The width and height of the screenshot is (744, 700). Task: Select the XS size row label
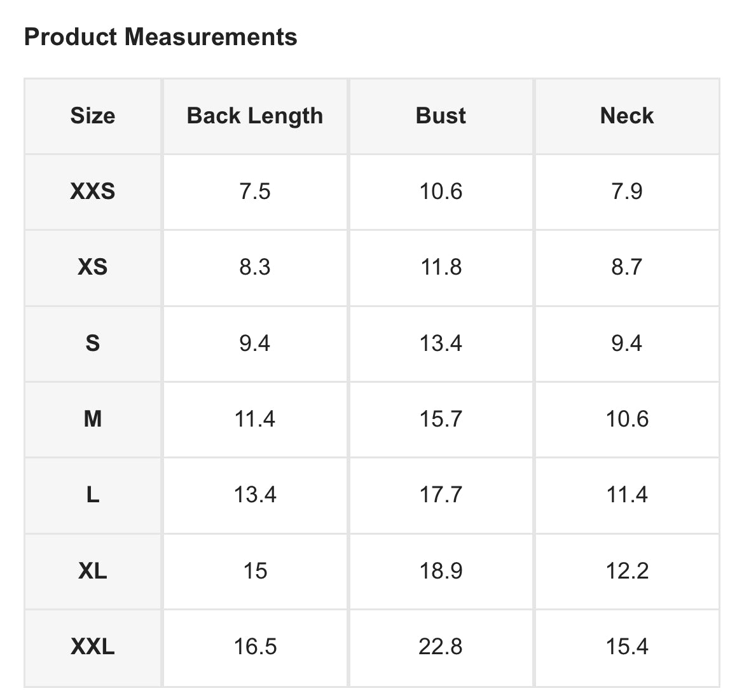click(x=93, y=267)
